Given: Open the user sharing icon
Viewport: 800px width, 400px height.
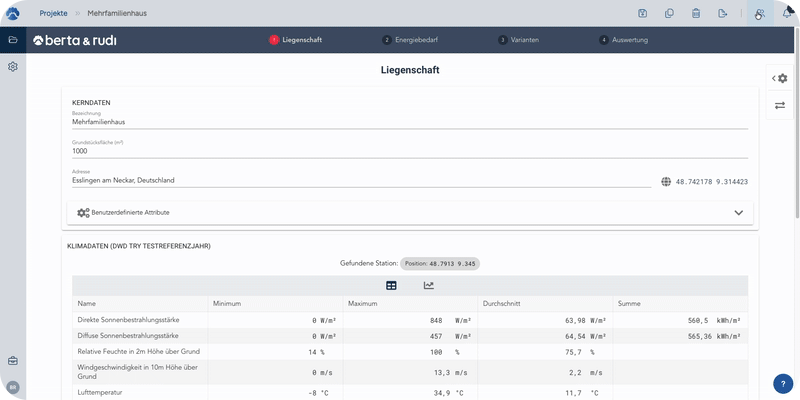Looking at the screenshot, I should (x=759, y=13).
